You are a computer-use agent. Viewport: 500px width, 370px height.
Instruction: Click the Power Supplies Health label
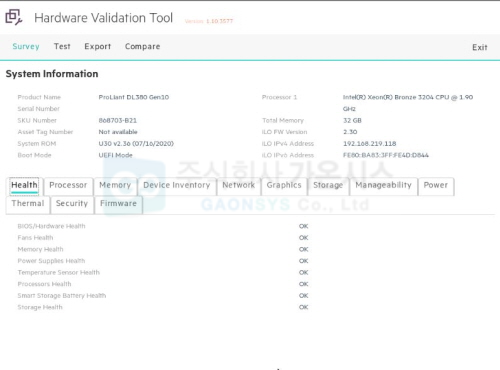click(51, 261)
